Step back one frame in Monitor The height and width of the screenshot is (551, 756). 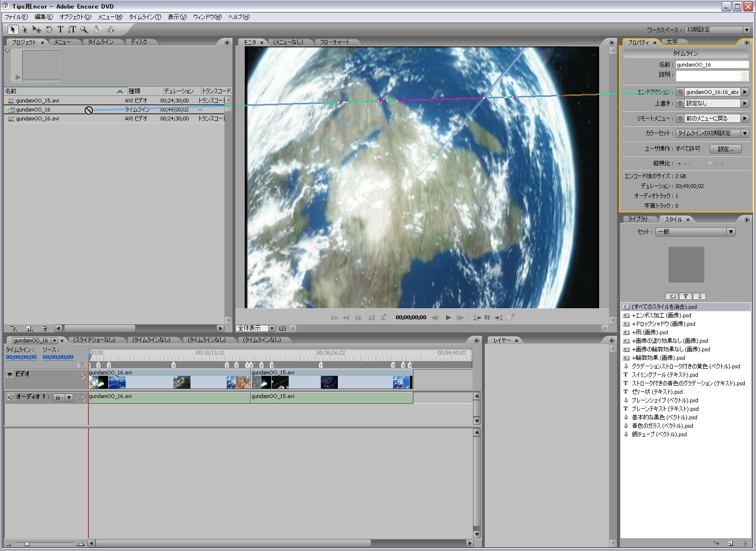[435, 317]
